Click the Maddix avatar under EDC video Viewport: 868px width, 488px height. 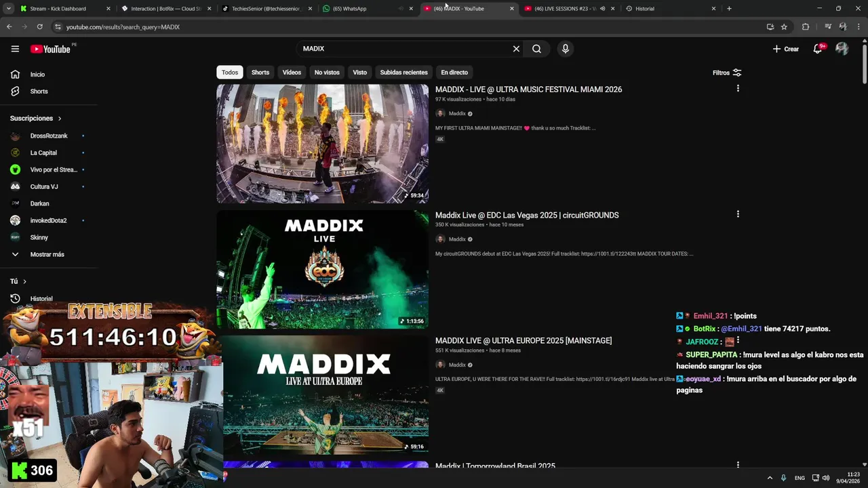[440, 239]
